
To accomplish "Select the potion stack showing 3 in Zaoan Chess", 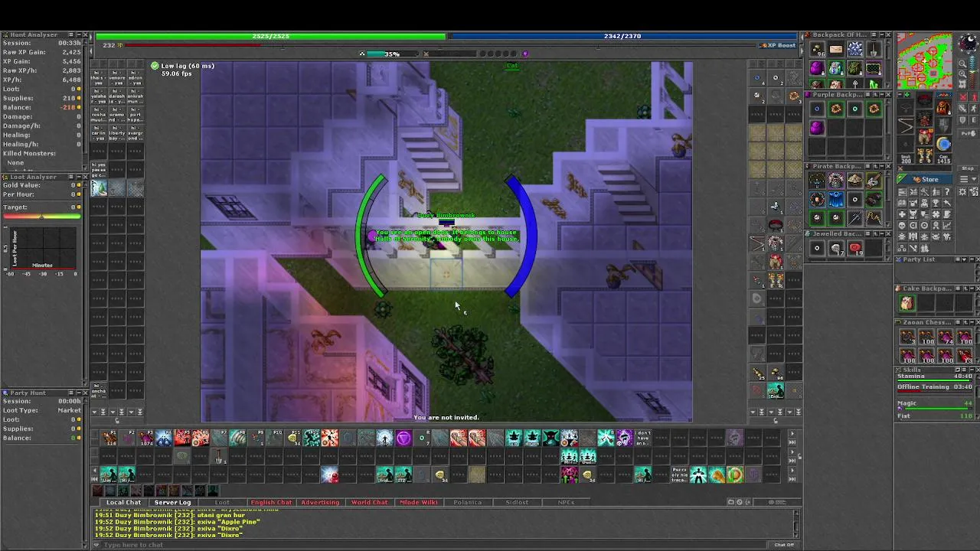I will coord(907,337).
